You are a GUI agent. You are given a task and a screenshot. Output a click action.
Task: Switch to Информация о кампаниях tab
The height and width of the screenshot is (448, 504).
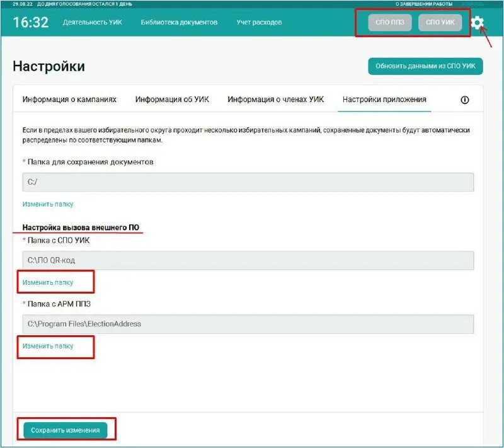(x=69, y=99)
